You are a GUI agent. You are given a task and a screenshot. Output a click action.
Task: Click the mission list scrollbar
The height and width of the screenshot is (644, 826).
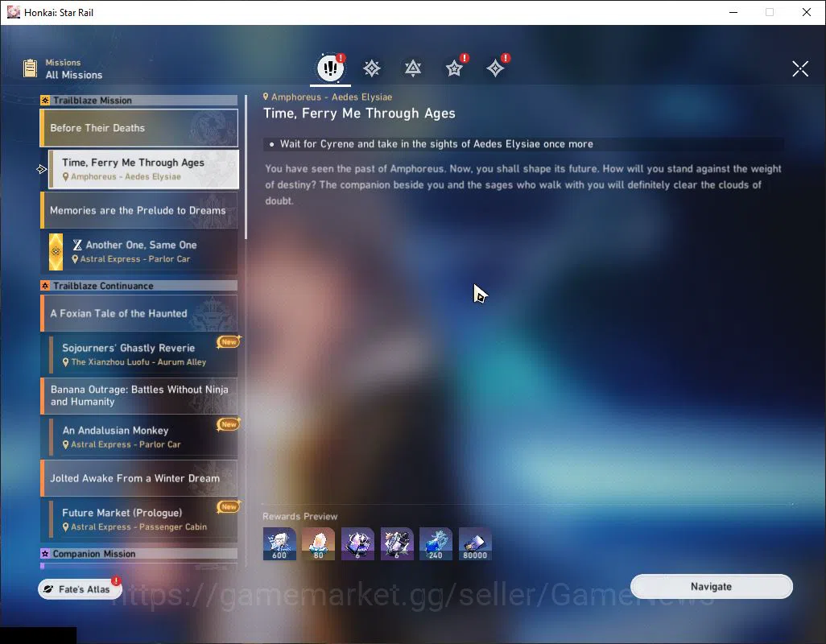coord(246,166)
